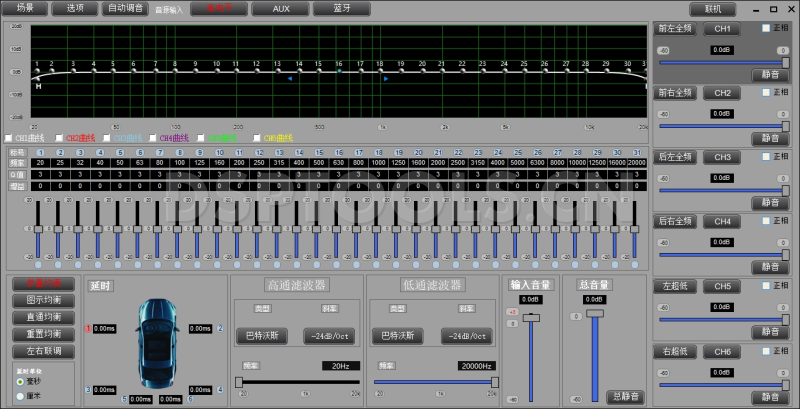Select band number 31 badge in EQ table
Viewport: 800px width, 409px height.
(636, 152)
